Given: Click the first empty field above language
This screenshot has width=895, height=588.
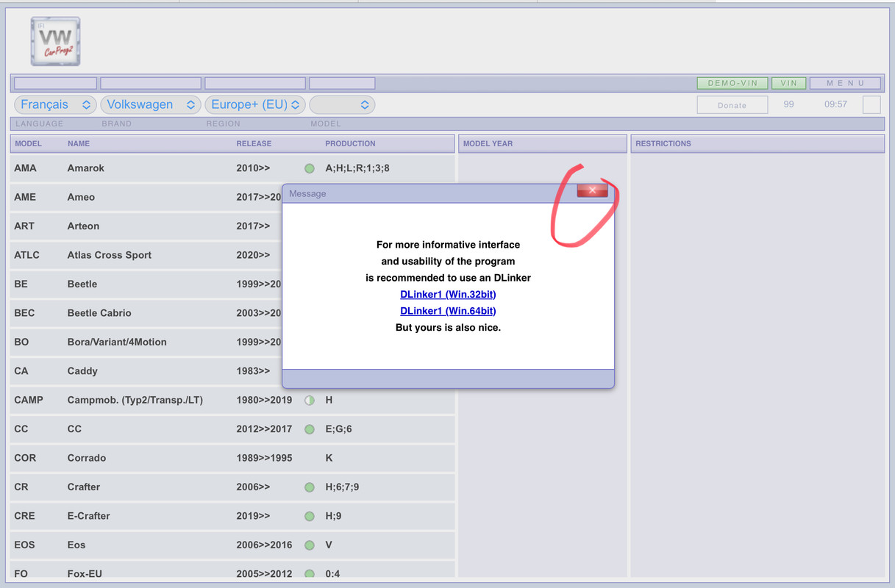Looking at the screenshot, I should [55, 83].
